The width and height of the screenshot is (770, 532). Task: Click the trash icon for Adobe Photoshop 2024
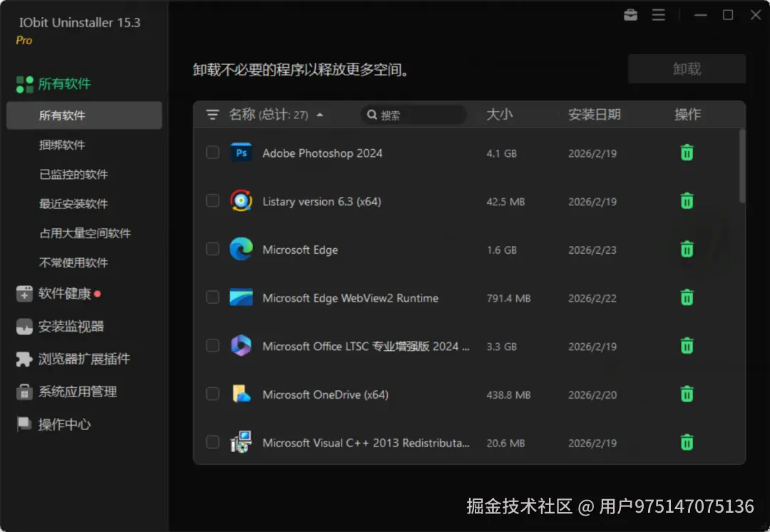pyautogui.click(x=687, y=153)
